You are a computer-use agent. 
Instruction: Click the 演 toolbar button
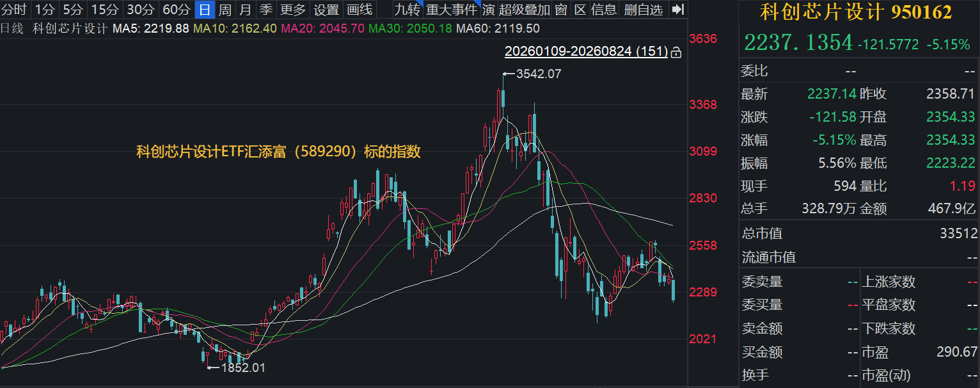pyautogui.click(x=489, y=10)
